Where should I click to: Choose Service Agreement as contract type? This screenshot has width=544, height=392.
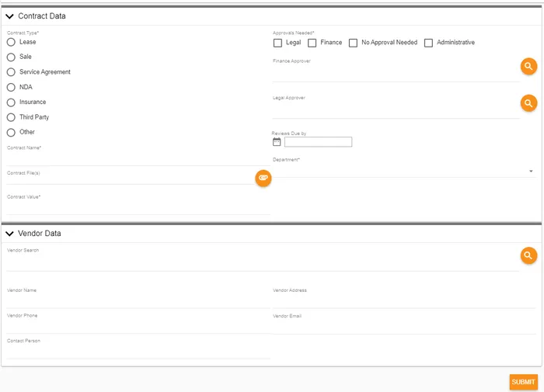pyautogui.click(x=11, y=72)
